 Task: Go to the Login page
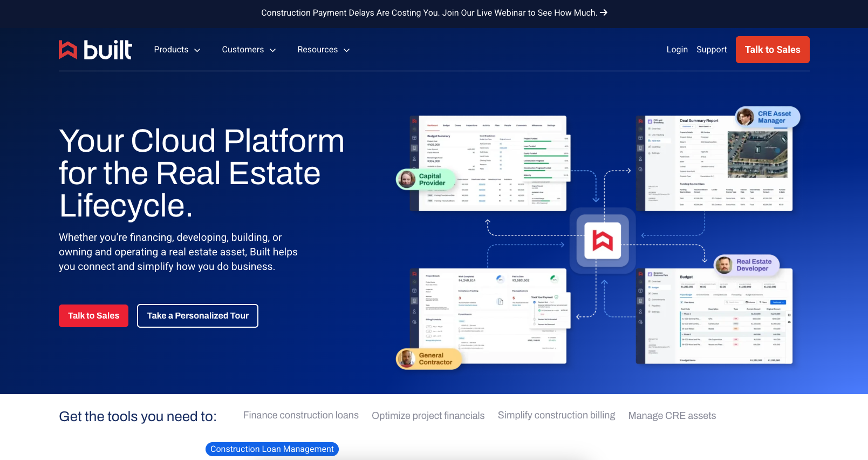pyautogui.click(x=677, y=50)
